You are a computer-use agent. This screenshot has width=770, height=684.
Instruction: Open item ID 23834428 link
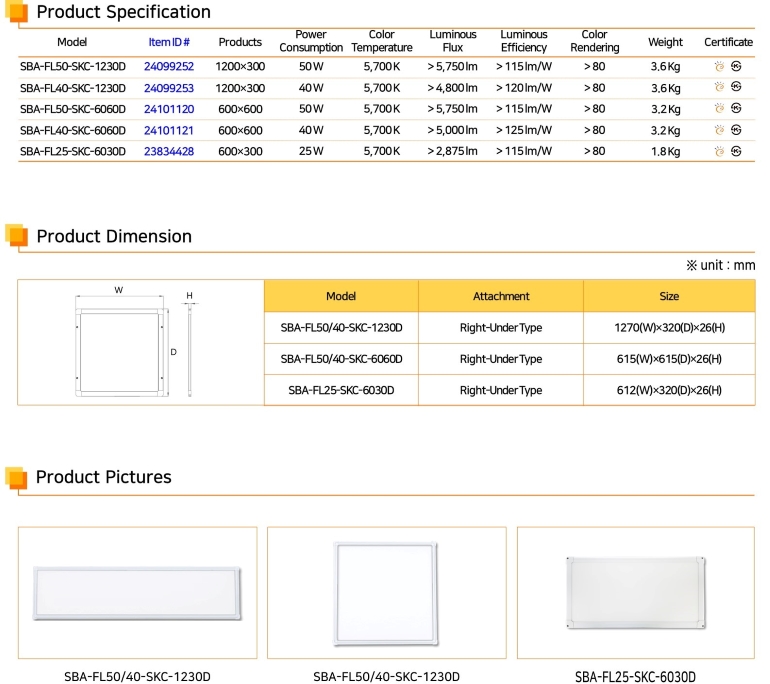169,151
